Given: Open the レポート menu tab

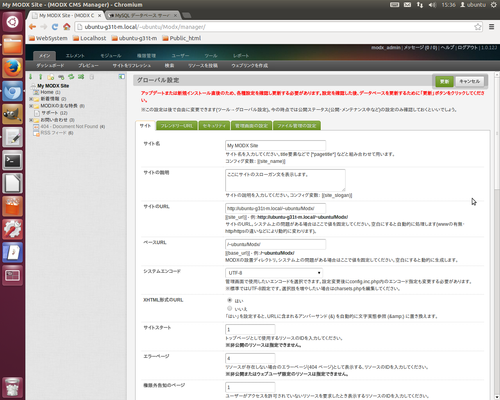Looking at the screenshot, I should (x=241, y=56).
